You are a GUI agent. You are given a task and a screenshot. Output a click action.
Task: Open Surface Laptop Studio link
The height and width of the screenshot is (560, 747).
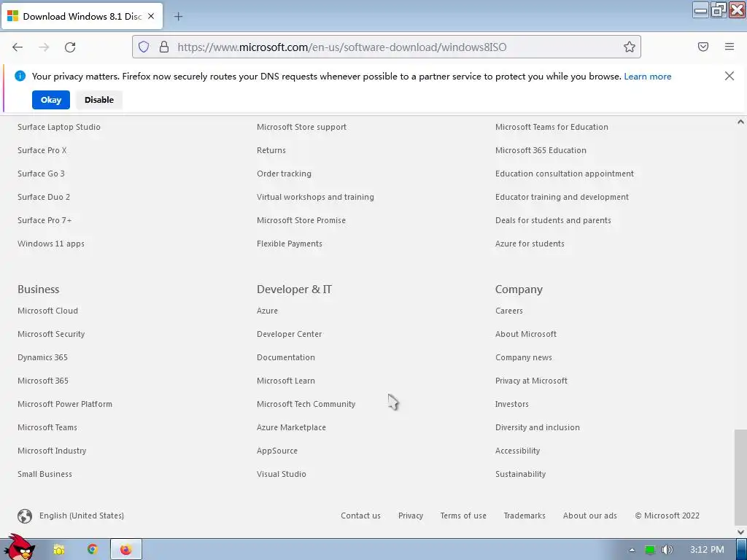[x=59, y=127]
